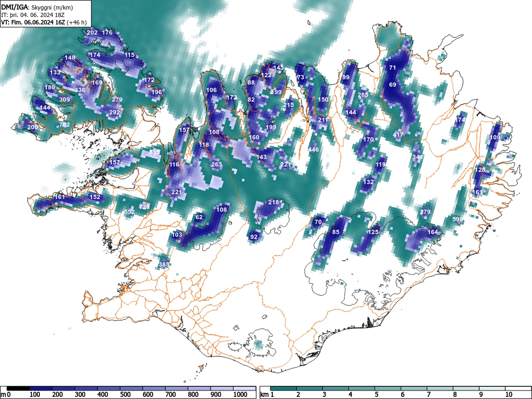This screenshot has width=532, height=399.
Task: Click the '(+46 h)' forecast offset
Action: click(77, 22)
